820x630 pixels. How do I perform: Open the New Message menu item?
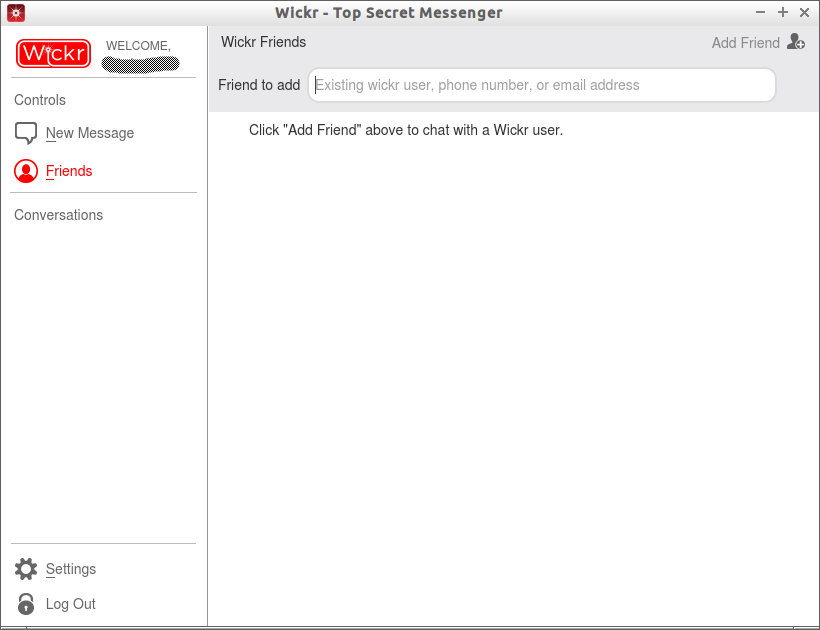tap(89, 133)
